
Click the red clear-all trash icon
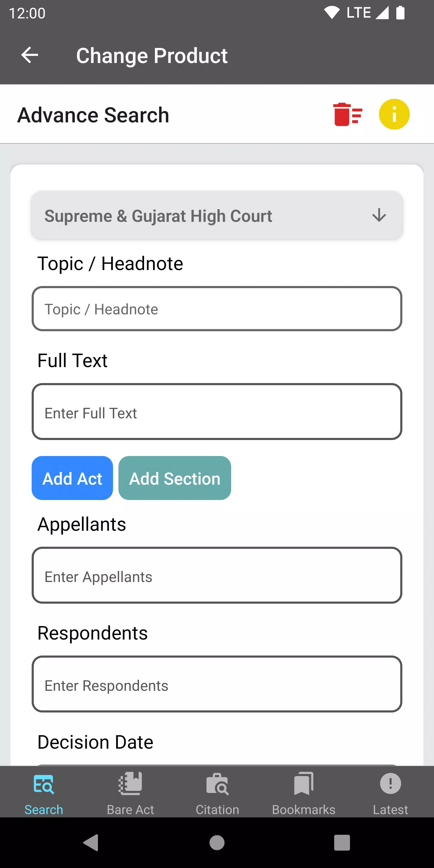(348, 115)
